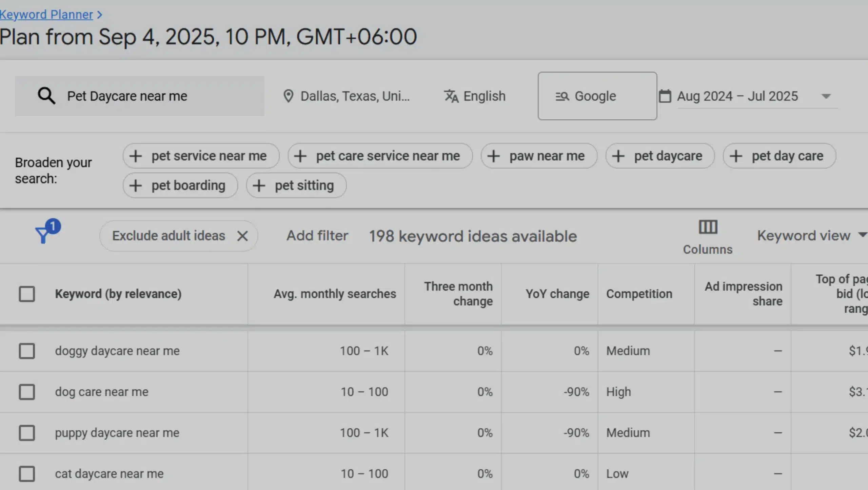Image resolution: width=868 pixels, height=490 pixels.
Task: Sort by Three month change column
Action: click(458, 294)
